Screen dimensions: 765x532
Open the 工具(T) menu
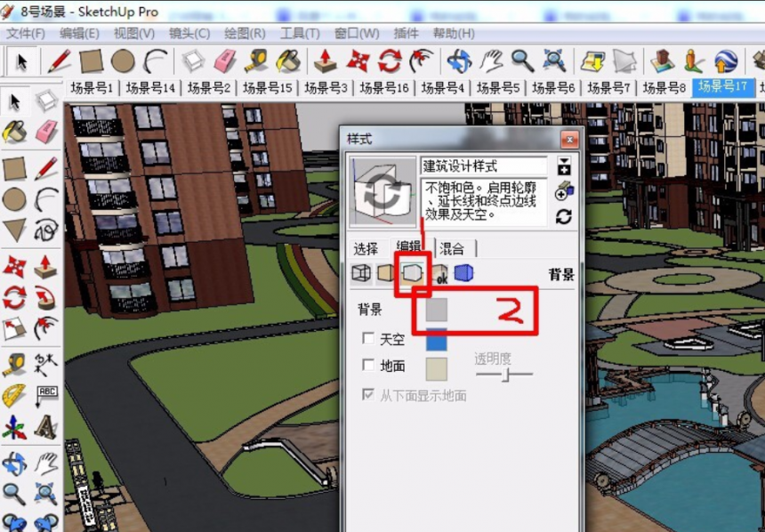(x=300, y=34)
